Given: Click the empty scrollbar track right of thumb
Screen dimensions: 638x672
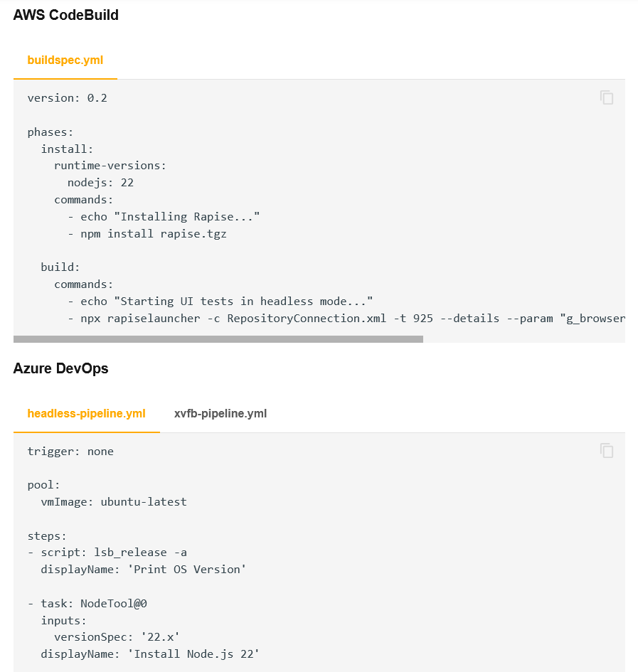Looking at the screenshot, I should [523, 339].
